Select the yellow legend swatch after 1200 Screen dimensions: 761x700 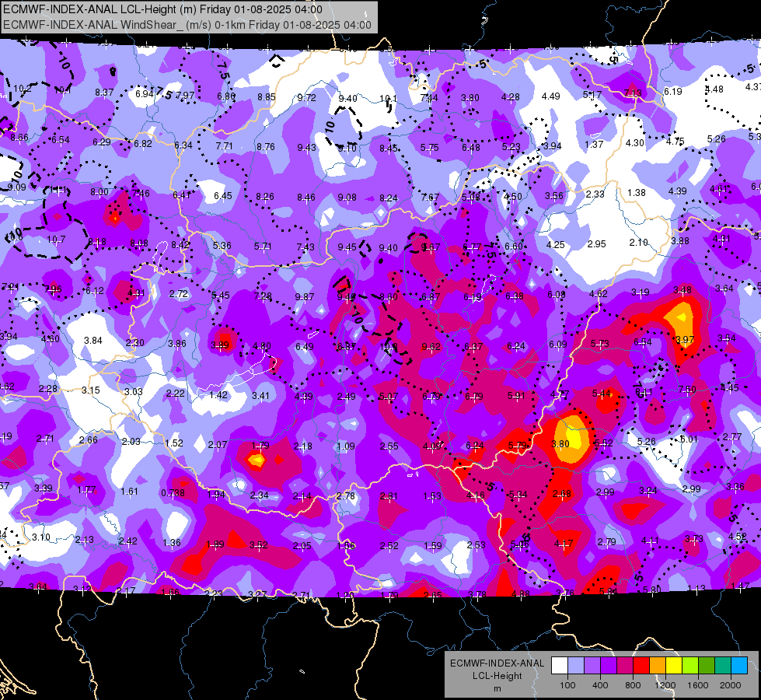point(674,666)
